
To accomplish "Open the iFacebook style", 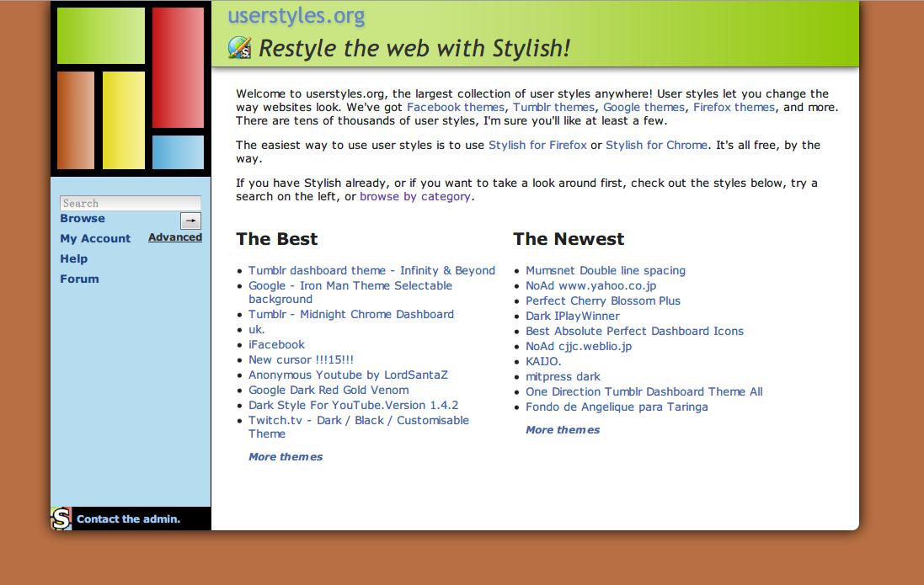I will click(276, 344).
